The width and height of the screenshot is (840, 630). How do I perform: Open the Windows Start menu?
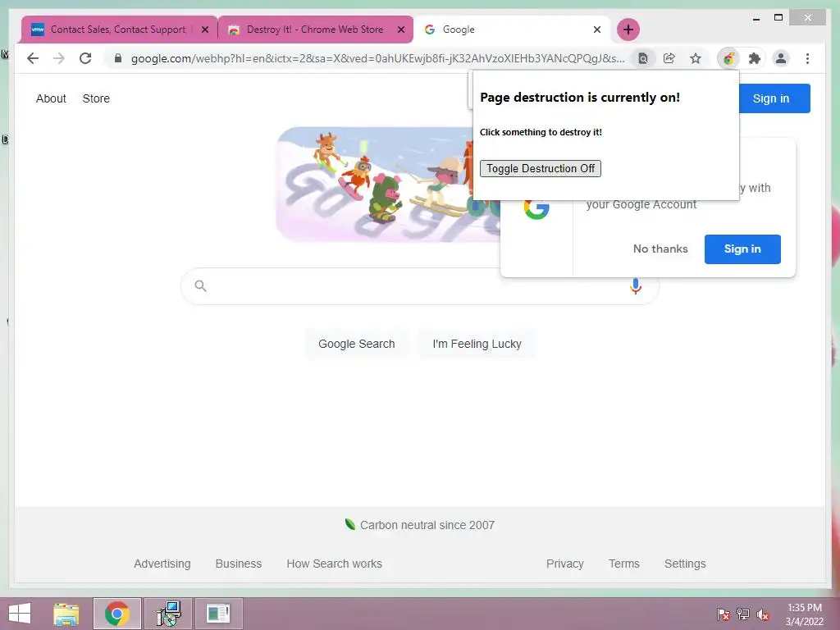(x=20, y=614)
